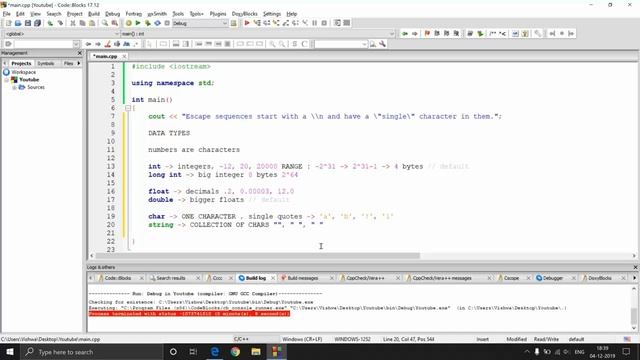Click the Stop debugger icon
The width and height of the screenshot is (640, 360).
click(324, 23)
